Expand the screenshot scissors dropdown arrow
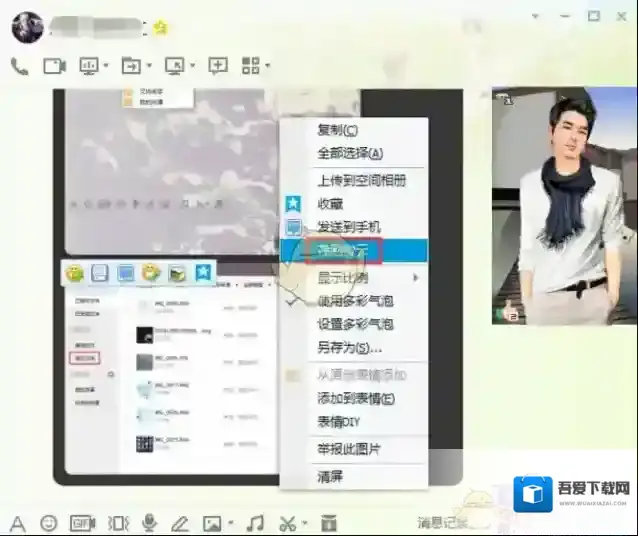The image size is (638, 536). (305, 523)
